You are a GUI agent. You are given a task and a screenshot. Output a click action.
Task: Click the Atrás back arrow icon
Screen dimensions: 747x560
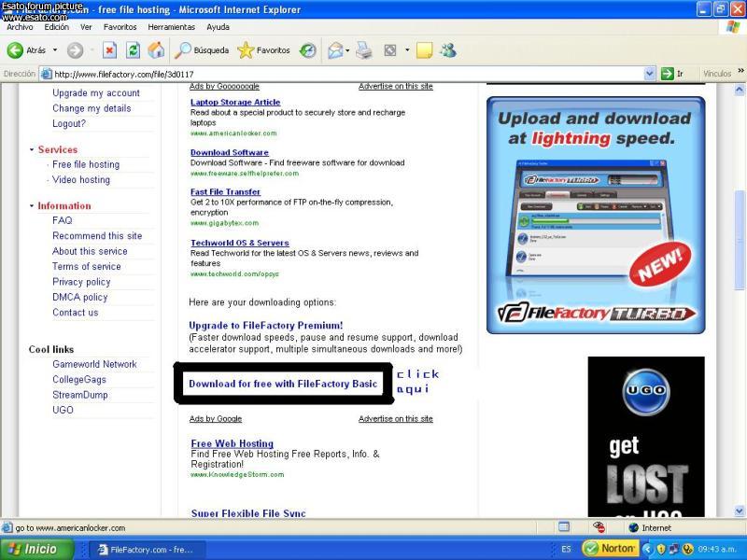click(x=15, y=50)
